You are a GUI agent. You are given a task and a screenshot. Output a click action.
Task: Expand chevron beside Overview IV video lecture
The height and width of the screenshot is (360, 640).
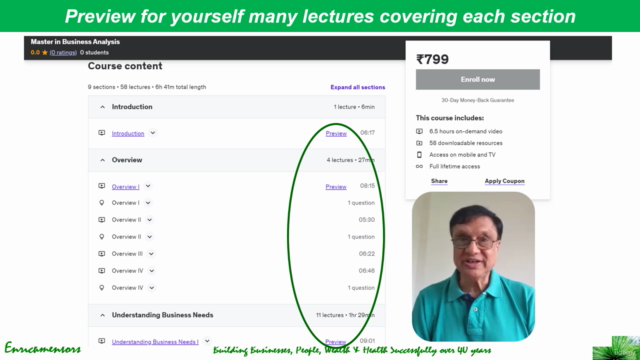tap(151, 271)
